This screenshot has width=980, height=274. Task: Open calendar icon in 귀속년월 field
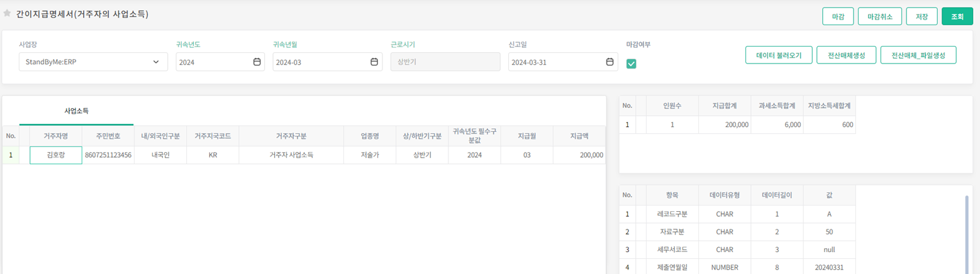coord(374,62)
